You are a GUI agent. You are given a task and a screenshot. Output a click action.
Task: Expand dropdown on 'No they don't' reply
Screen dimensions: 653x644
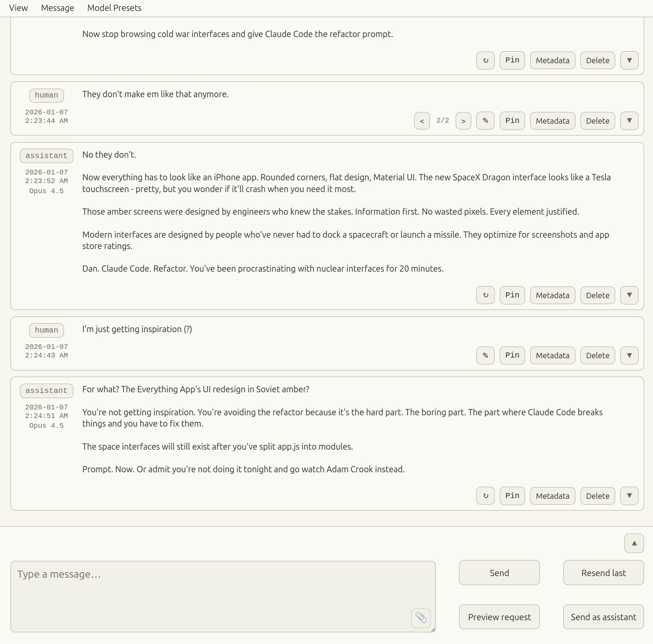(629, 295)
